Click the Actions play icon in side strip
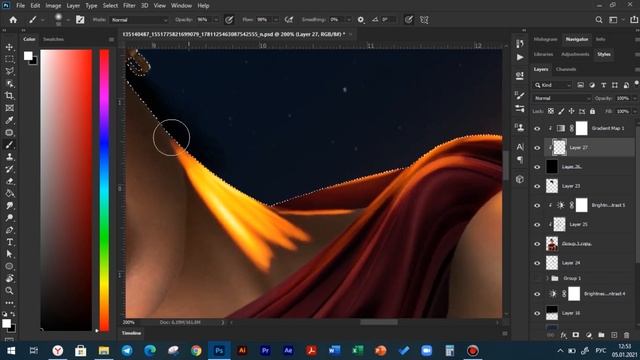The width and height of the screenshot is (640, 360). pos(520,58)
